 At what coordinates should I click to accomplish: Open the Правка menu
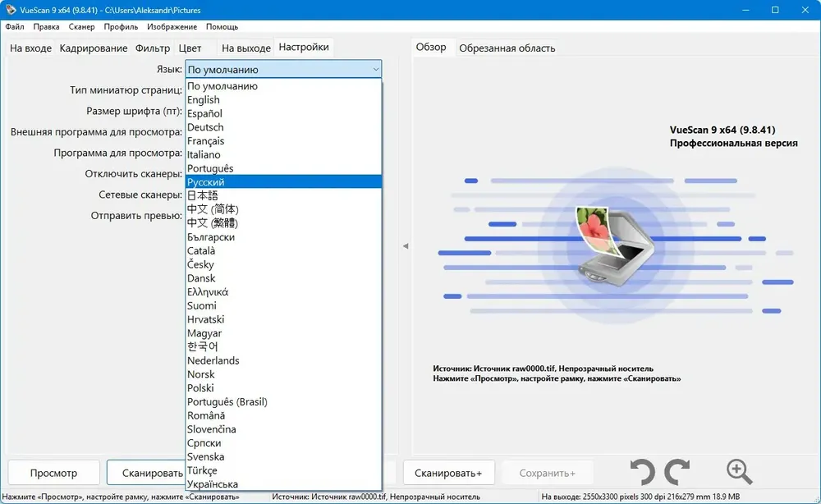tap(46, 27)
